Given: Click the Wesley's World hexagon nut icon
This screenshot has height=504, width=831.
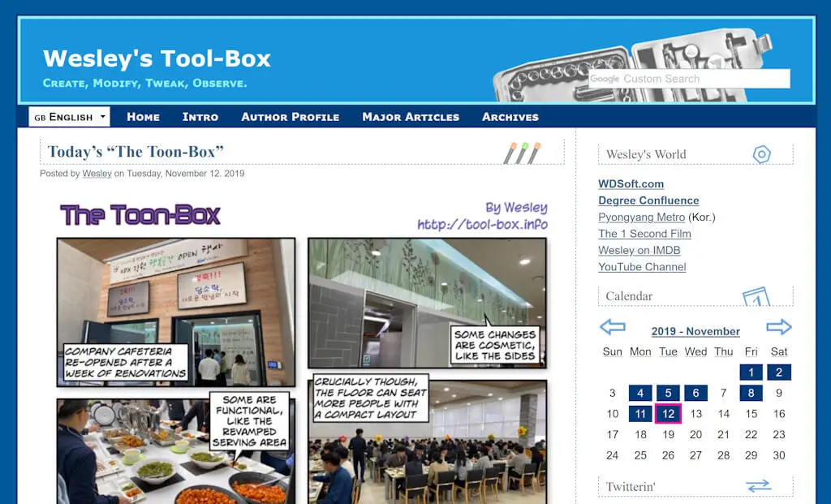Looking at the screenshot, I should pos(761,154).
